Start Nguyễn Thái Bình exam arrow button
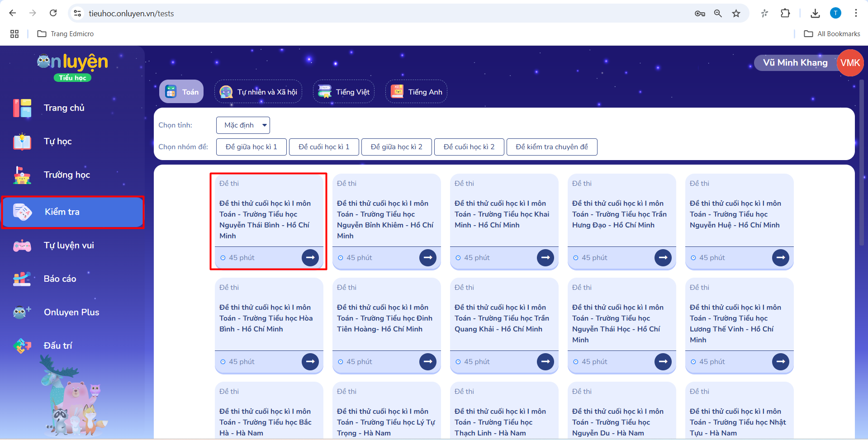This screenshot has width=868, height=440. click(310, 258)
